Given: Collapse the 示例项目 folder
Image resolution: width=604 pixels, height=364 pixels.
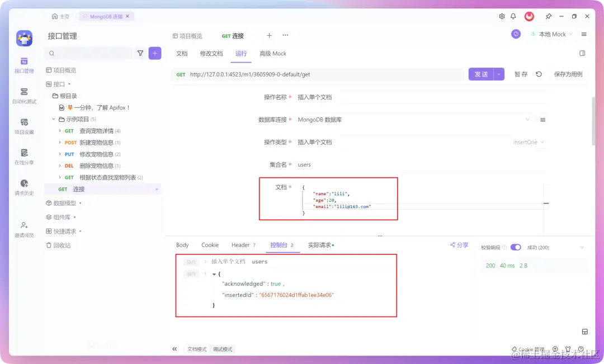Looking at the screenshot, I should point(54,119).
